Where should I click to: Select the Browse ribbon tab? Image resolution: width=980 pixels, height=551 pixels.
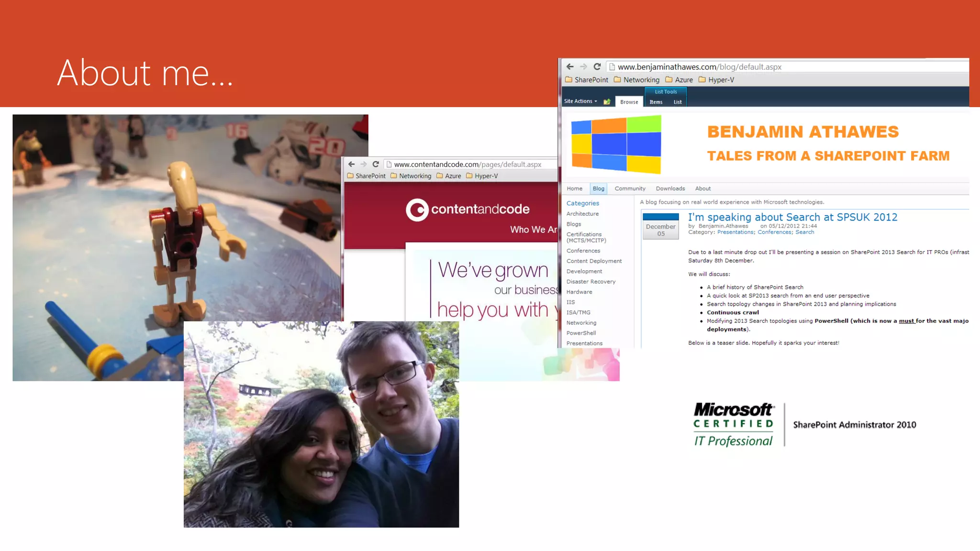tap(629, 102)
